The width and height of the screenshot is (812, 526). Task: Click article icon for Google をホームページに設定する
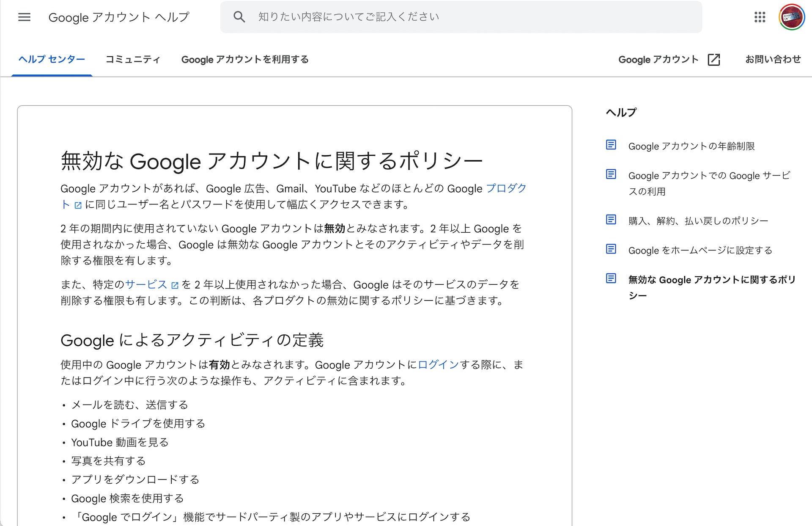[611, 249]
